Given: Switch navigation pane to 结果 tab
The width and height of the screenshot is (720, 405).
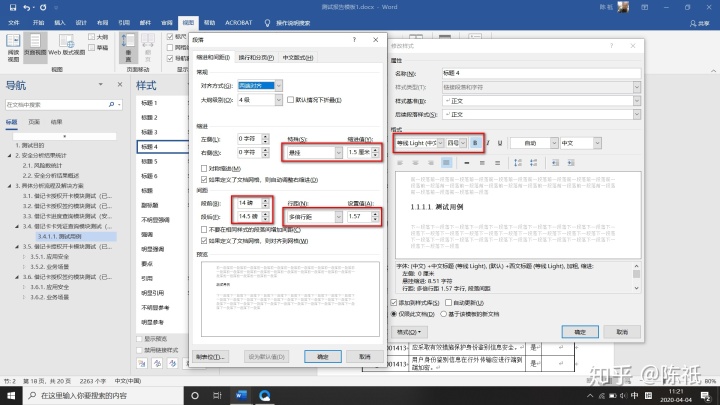Looking at the screenshot, I should click(x=56, y=122).
